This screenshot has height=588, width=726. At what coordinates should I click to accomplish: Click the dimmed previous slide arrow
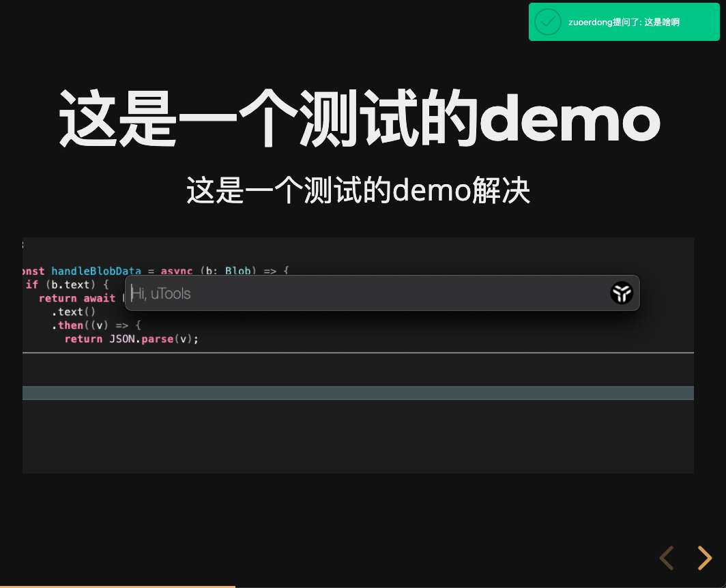pyautogui.click(x=667, y=558)
